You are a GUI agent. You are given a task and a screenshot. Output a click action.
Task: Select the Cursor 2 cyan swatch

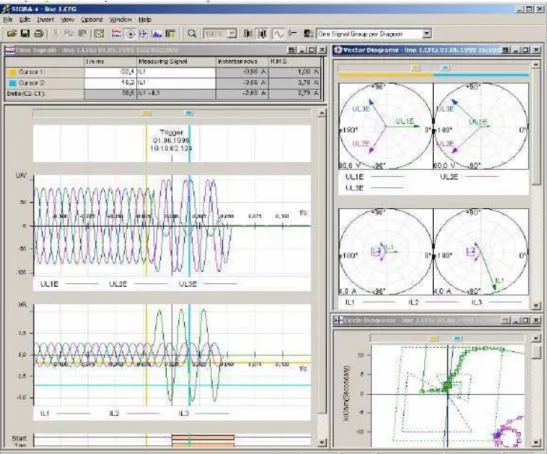pyautogui.click(x=13, y=83)
